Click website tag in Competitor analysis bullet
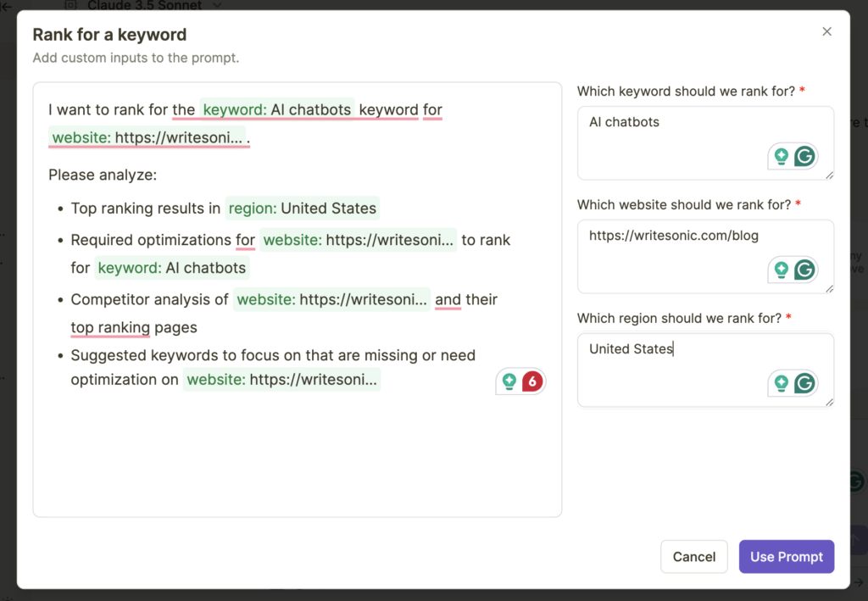This screenshot has height=601, width=868. coord(331,299)
